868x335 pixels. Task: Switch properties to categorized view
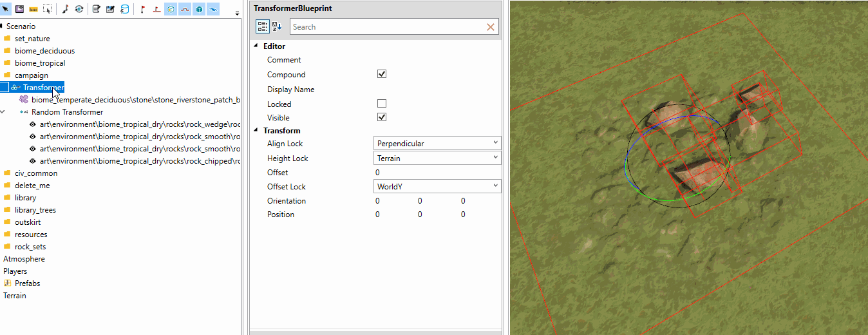(x=263, y=26)
